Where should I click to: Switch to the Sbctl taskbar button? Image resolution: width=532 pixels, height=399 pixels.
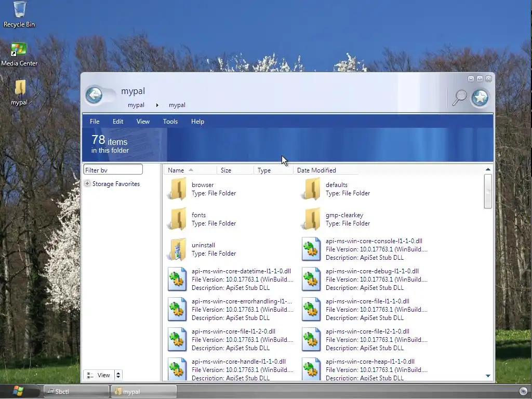[x=76, y=392]
